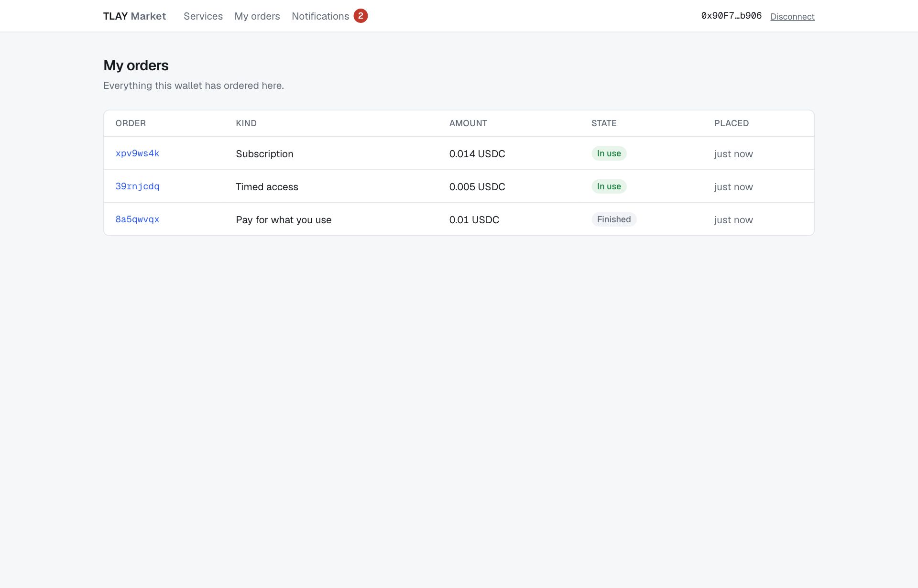Image resolution: width=918 pixels, height=588 pixels.
Task: Click the wallet address 0x90F7…b906
Action: 731,16
